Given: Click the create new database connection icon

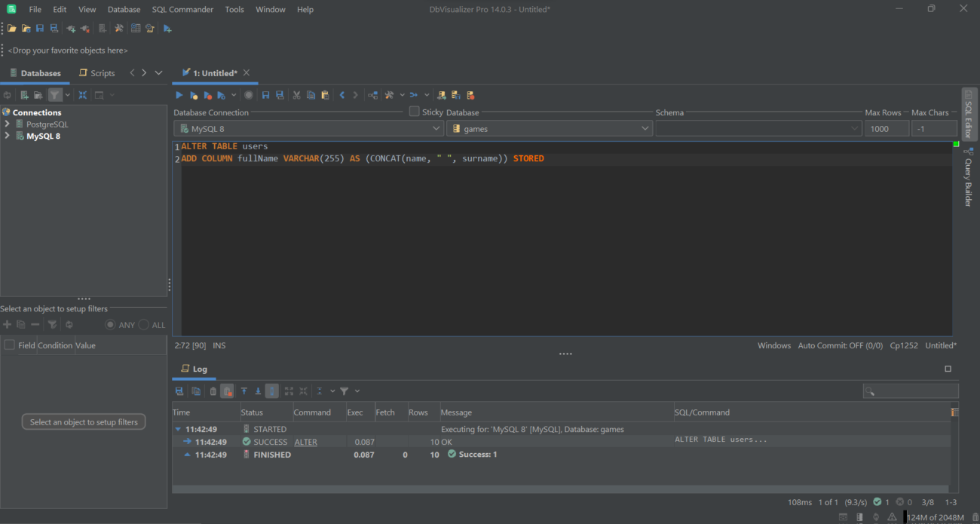Looking at the screenshot, I should coord(24,95).
